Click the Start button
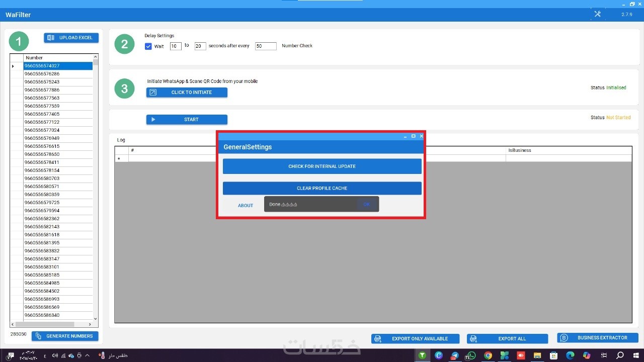Viewport: 644px width, 362px height. tap(187, 120)
